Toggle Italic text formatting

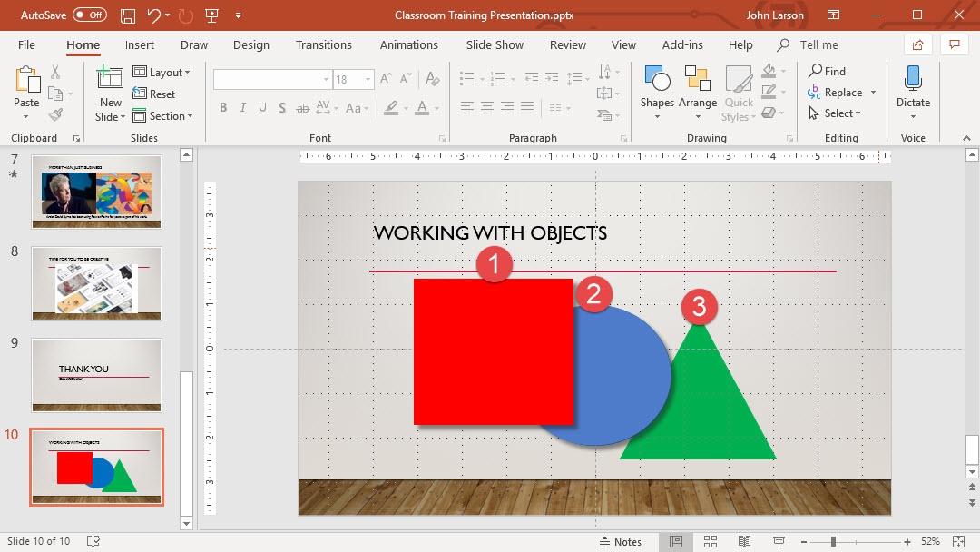[242, 108]
